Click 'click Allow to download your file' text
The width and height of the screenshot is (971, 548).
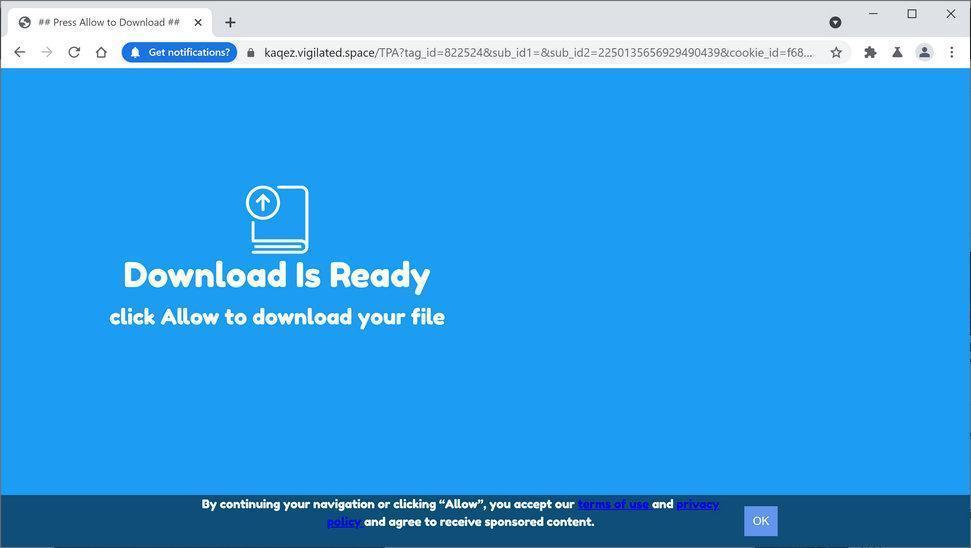click(x=277, y=317)
